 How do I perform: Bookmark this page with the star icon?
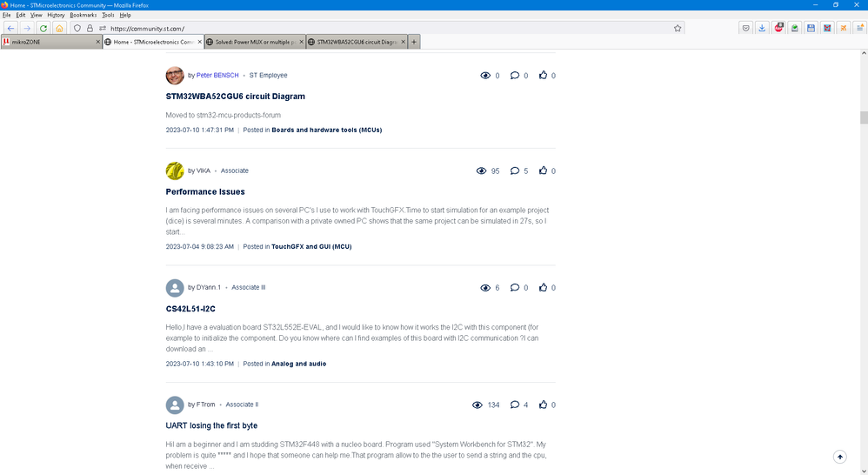tap(678, 28)
